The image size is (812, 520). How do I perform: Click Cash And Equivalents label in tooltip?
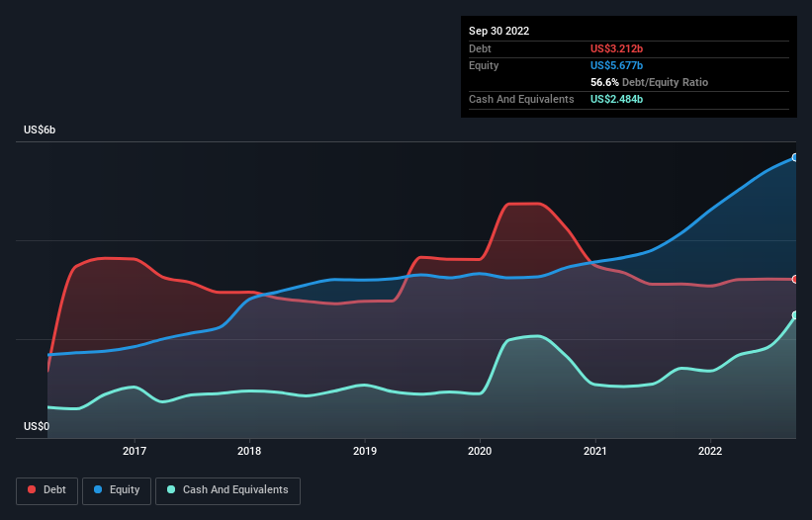coord(521,99)
